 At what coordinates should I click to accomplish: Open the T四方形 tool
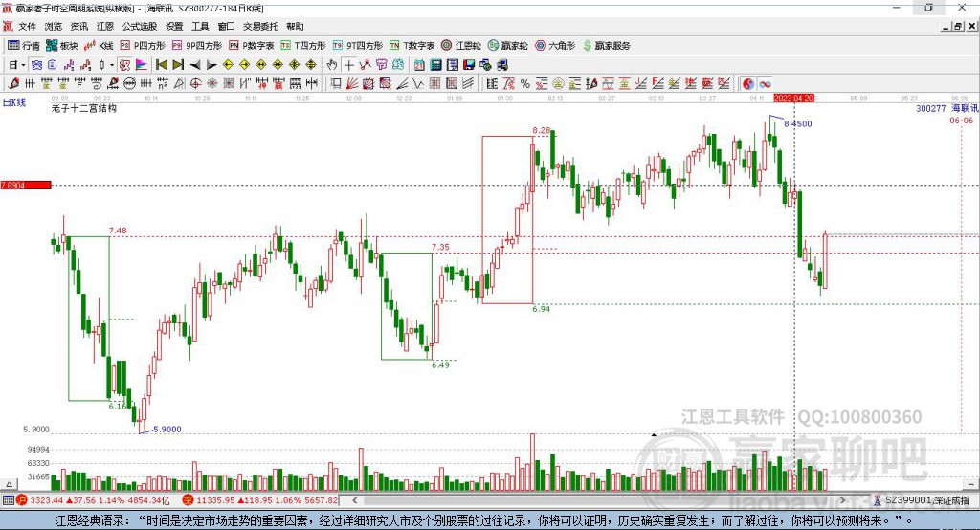(303, 46)
